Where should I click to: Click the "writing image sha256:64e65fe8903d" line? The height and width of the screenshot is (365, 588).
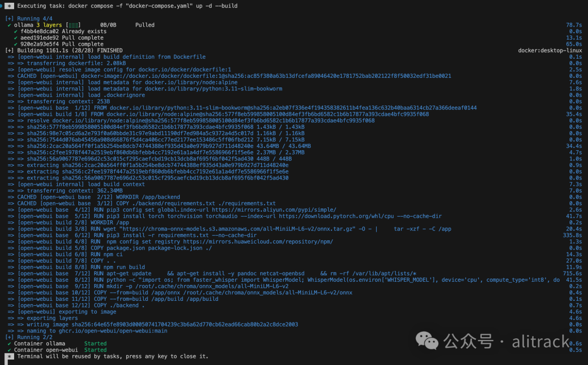[153, 324]
